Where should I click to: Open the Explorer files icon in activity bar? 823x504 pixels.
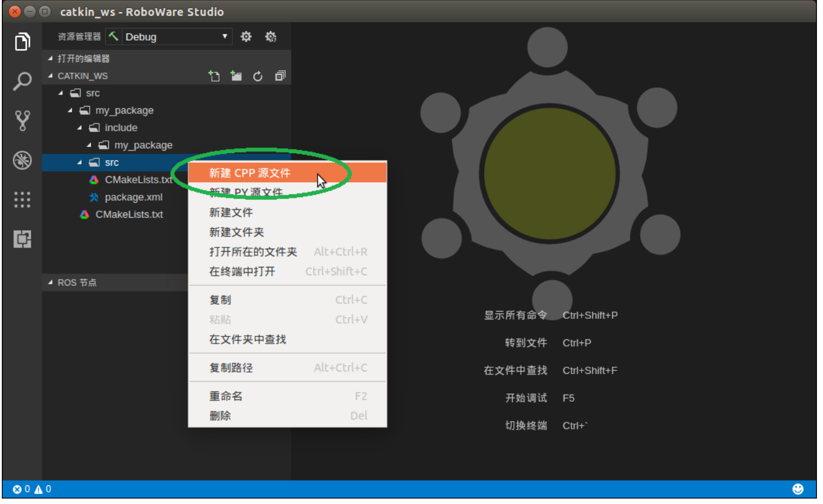click(22, 42)
